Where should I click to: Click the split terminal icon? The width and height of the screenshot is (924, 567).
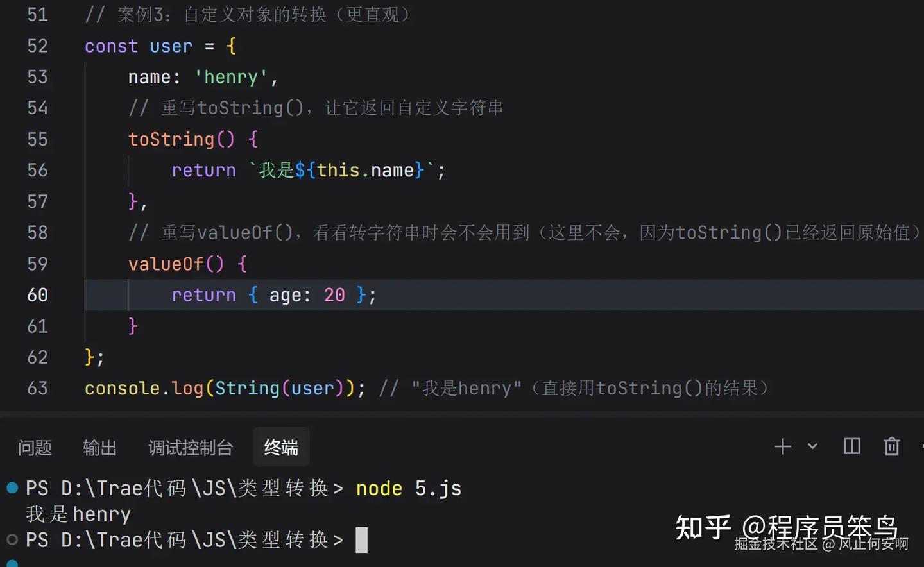point(851,446)
